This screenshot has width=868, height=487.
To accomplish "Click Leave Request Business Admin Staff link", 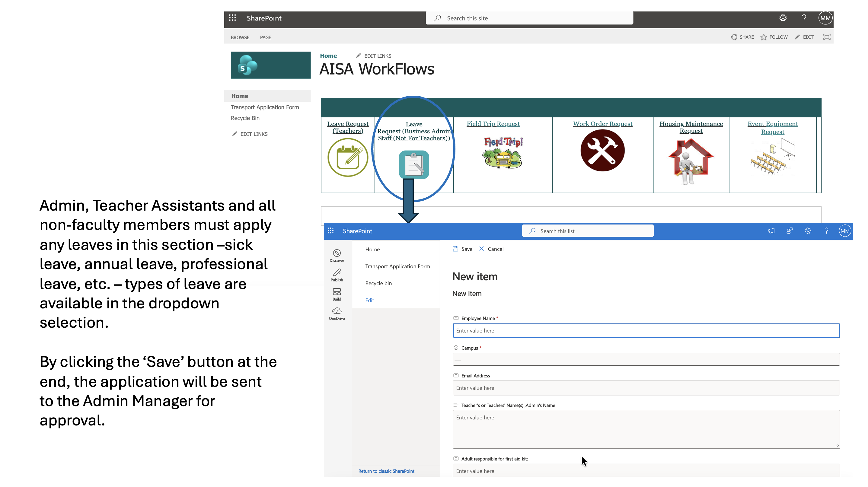I will 414,131.
